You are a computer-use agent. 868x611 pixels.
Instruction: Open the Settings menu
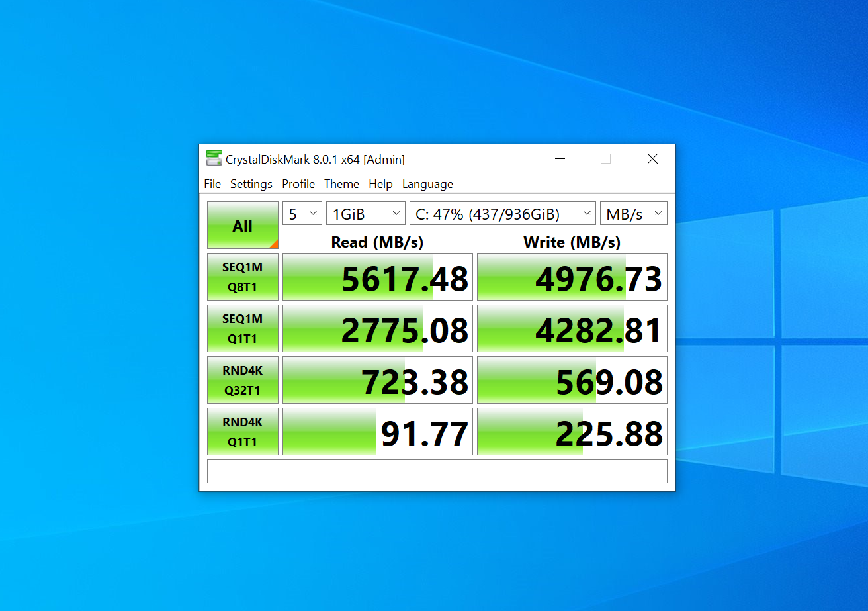[251, 184]
